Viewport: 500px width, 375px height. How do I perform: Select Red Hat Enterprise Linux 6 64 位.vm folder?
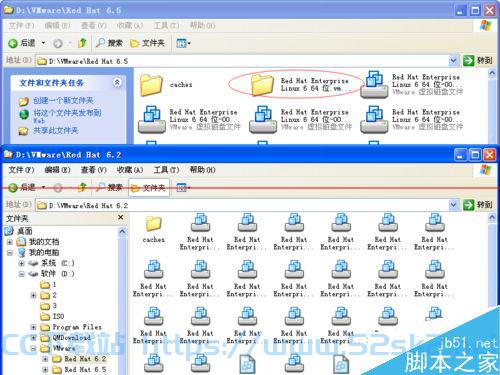pos(300,85)
